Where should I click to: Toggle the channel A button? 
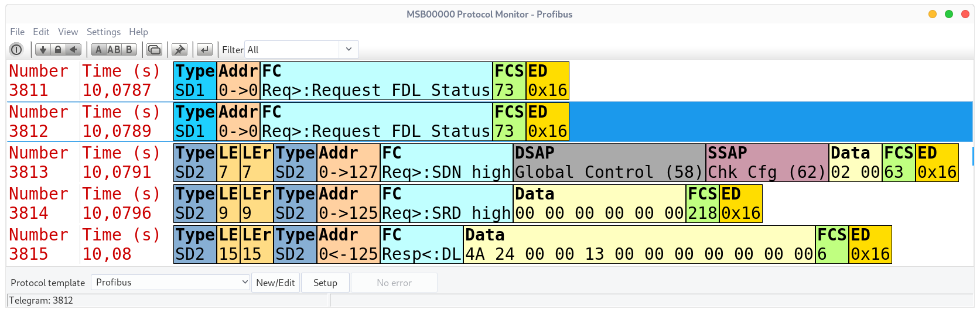point(98,50)
